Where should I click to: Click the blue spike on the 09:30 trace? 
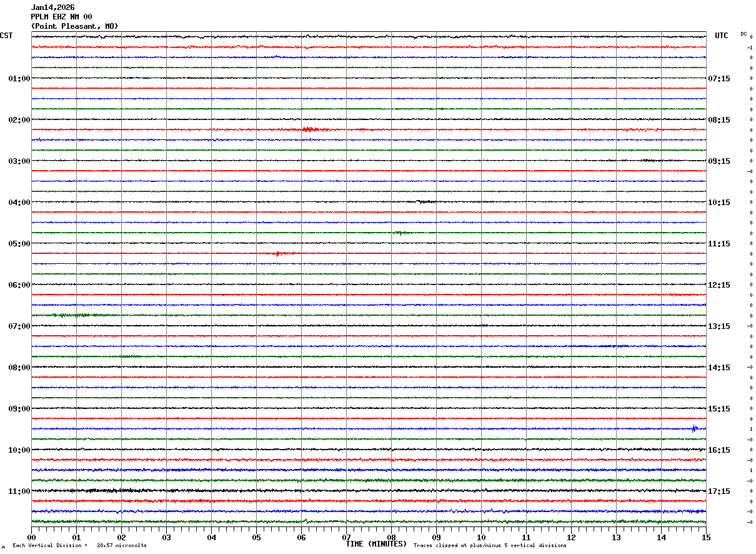694,428
